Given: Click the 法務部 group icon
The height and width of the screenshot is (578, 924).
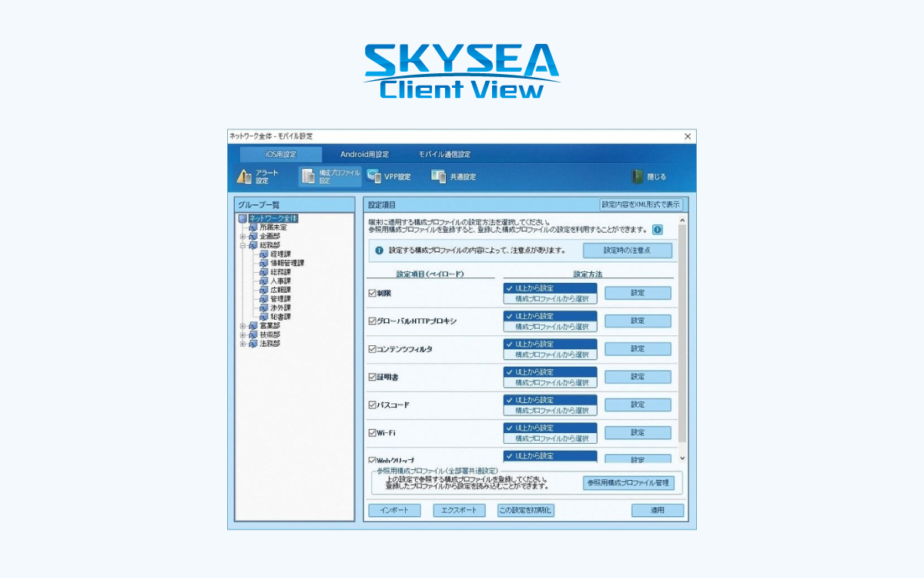Looking at the screenshot, I should (x=253, y=344).
